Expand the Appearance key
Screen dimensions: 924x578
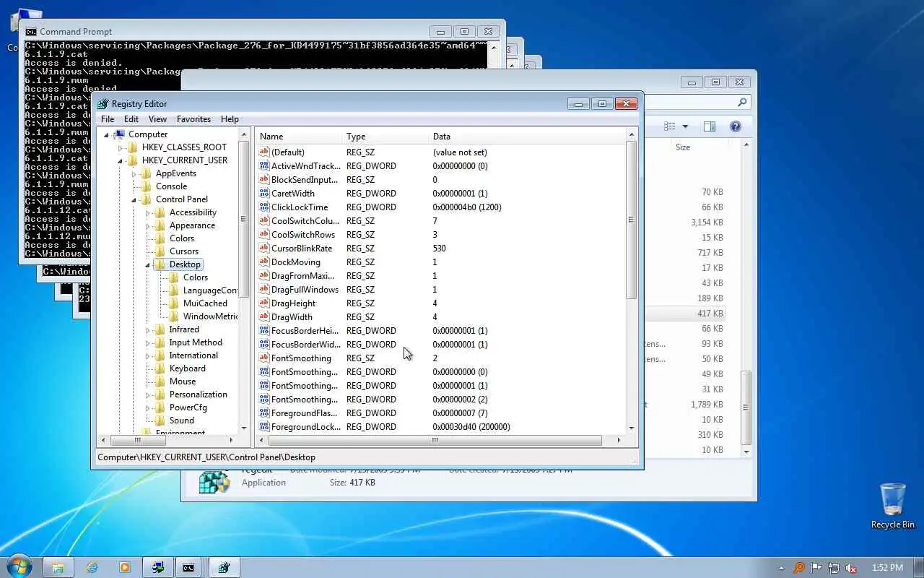tap(148, 225)
